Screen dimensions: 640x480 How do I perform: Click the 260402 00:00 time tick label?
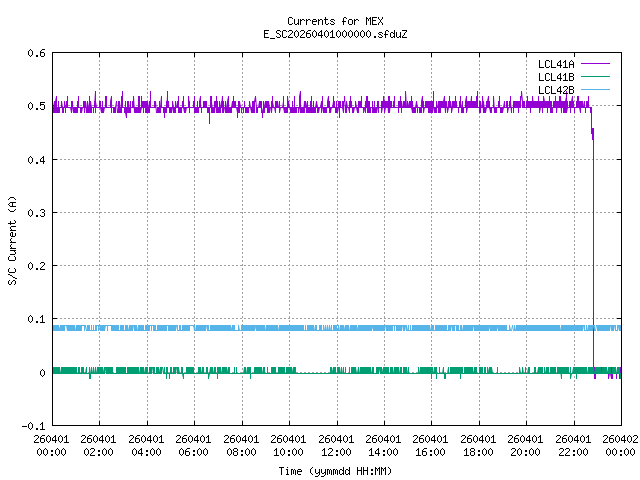pos(620,445)
